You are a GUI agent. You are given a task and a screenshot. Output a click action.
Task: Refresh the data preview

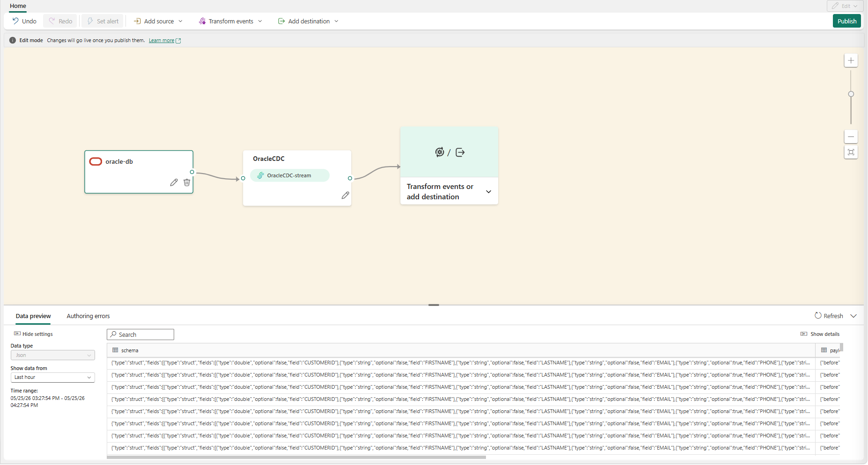click(829, 316)
